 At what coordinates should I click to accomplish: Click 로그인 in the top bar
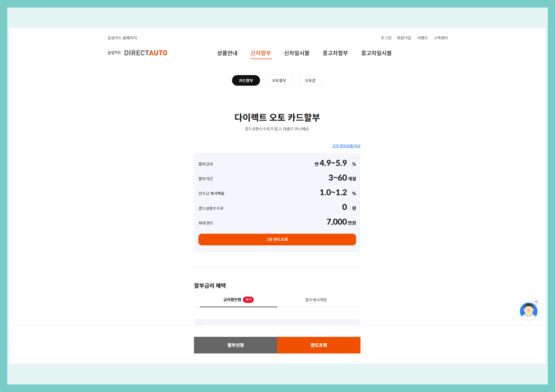click(x=386, y=38)
